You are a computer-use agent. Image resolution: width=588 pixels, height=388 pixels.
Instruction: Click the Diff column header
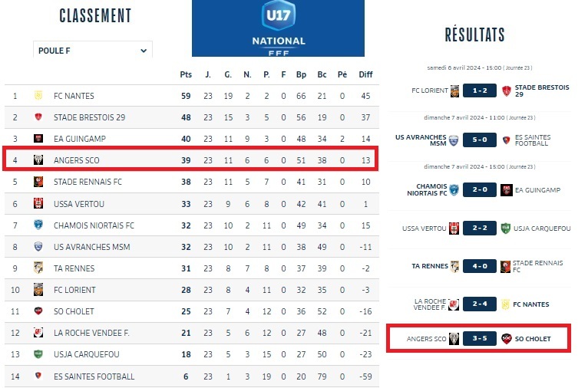[365, 74]
